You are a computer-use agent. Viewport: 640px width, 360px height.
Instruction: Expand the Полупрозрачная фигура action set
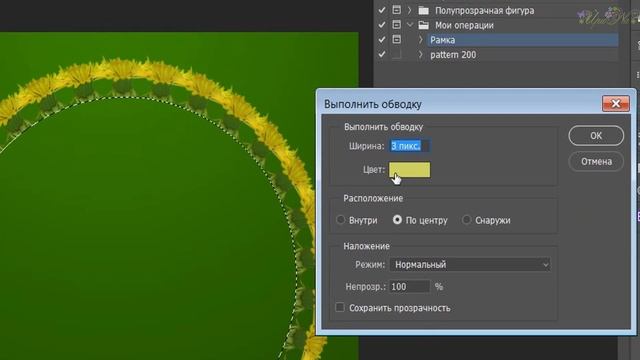click(x=409, y=10)
